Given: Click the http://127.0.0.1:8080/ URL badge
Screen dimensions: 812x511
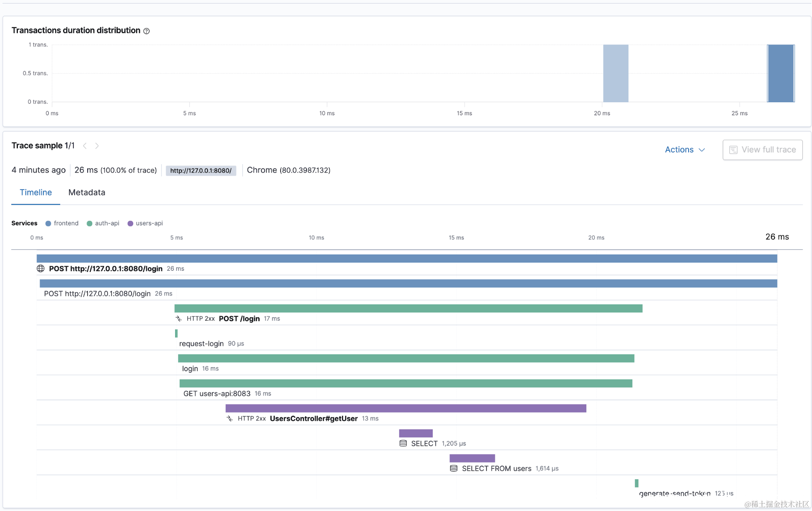Looking at the screenshot, I should click(x=201, y=170).
